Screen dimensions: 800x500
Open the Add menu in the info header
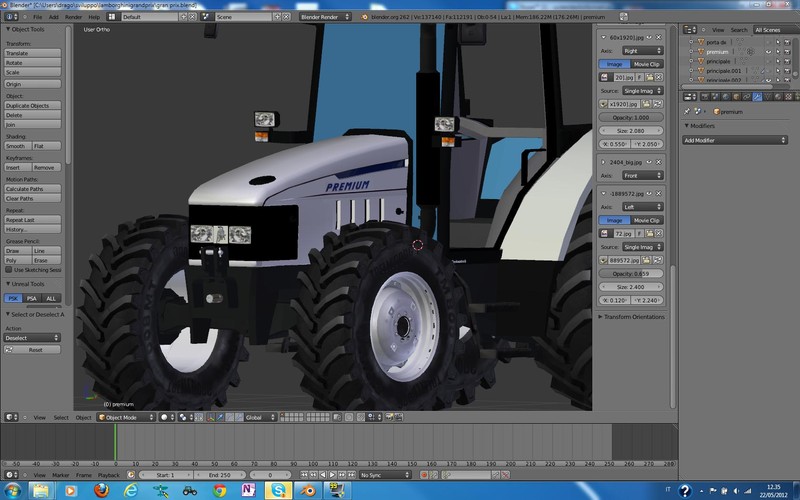point(54,17)
